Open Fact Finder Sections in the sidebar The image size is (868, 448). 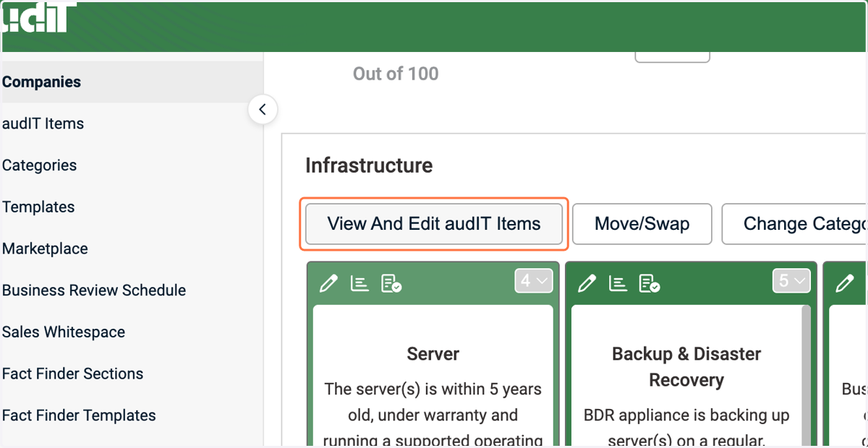[73, 374]
